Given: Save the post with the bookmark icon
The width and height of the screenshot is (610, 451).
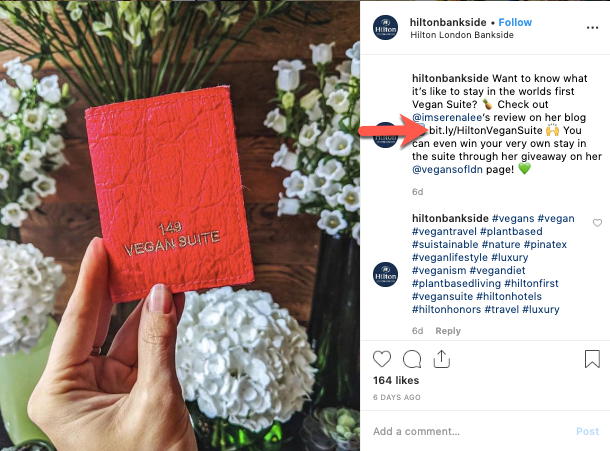Looking at the screenshot, I should [x=592, y=359].
